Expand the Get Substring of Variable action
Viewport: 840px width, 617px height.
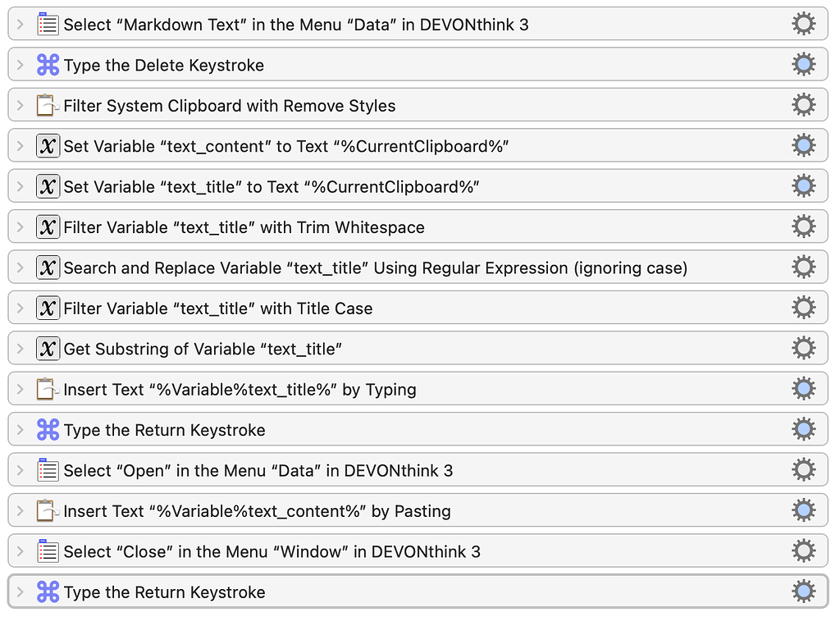tap(20, 348)
